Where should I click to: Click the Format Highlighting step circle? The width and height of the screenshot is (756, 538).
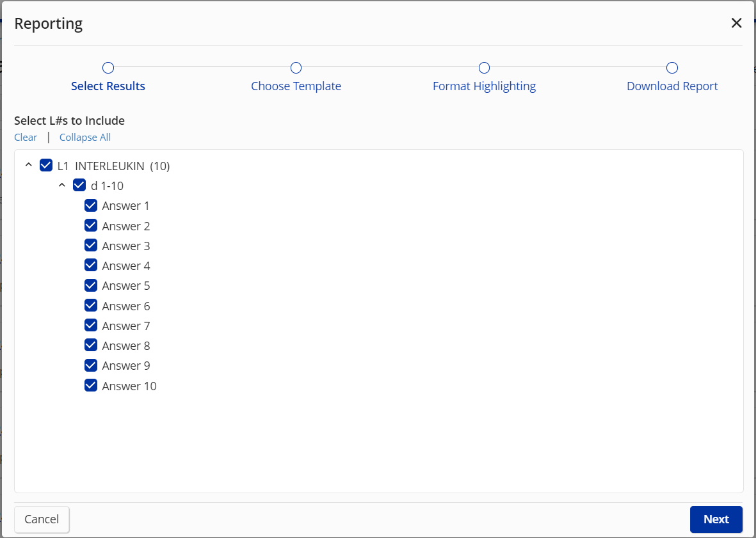(x=484, y=68)
